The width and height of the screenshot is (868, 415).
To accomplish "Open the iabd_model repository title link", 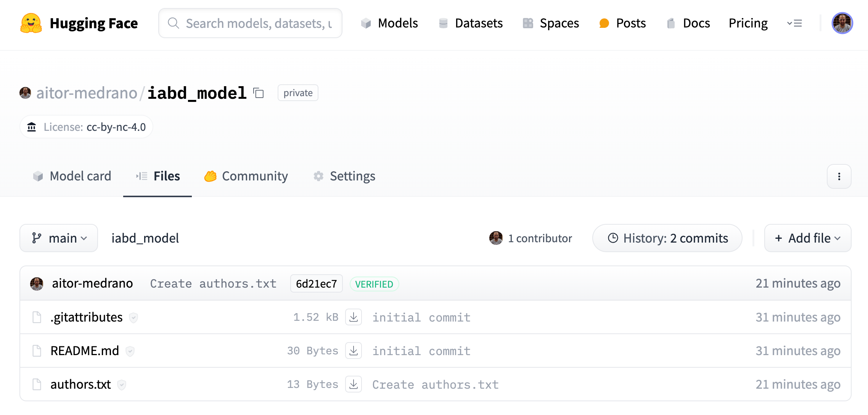I will tap(197, 93).
